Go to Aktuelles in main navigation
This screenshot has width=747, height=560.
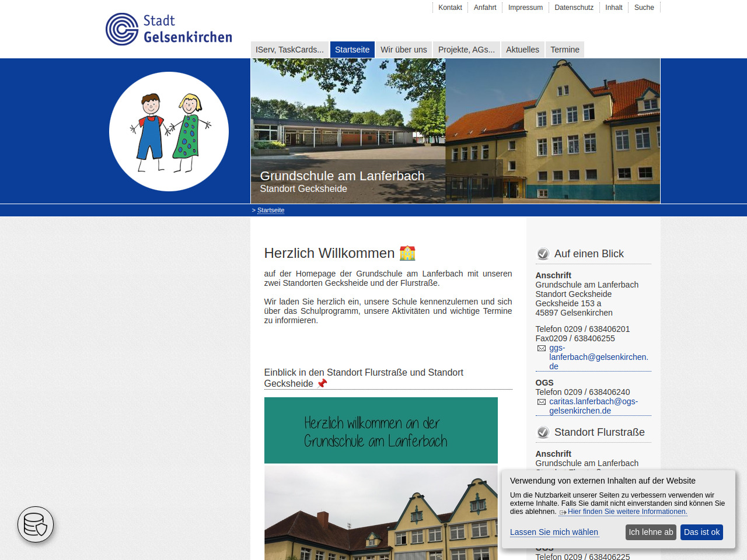[522, 50]
